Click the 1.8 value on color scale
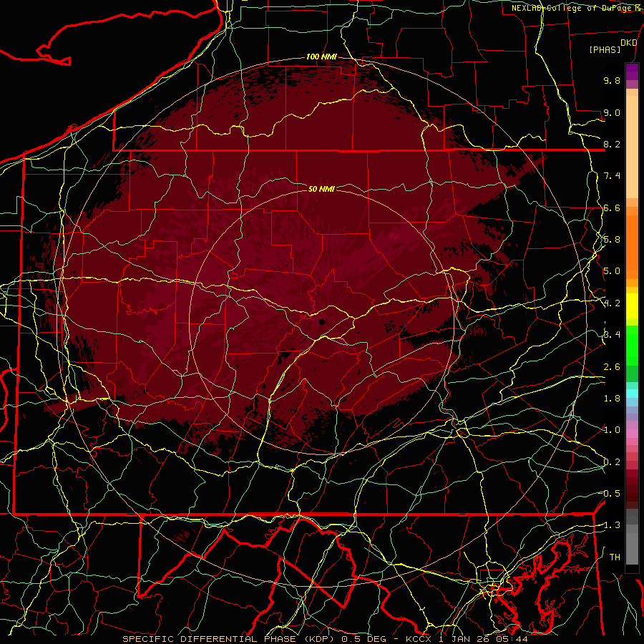Image resolution: width=644 pixels, height=644 pixels. 612,399
